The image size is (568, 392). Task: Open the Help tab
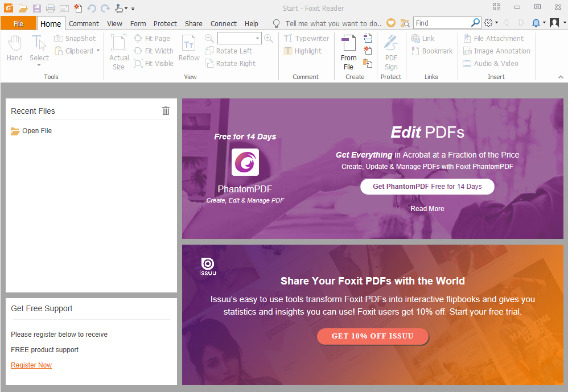[252, 23]
